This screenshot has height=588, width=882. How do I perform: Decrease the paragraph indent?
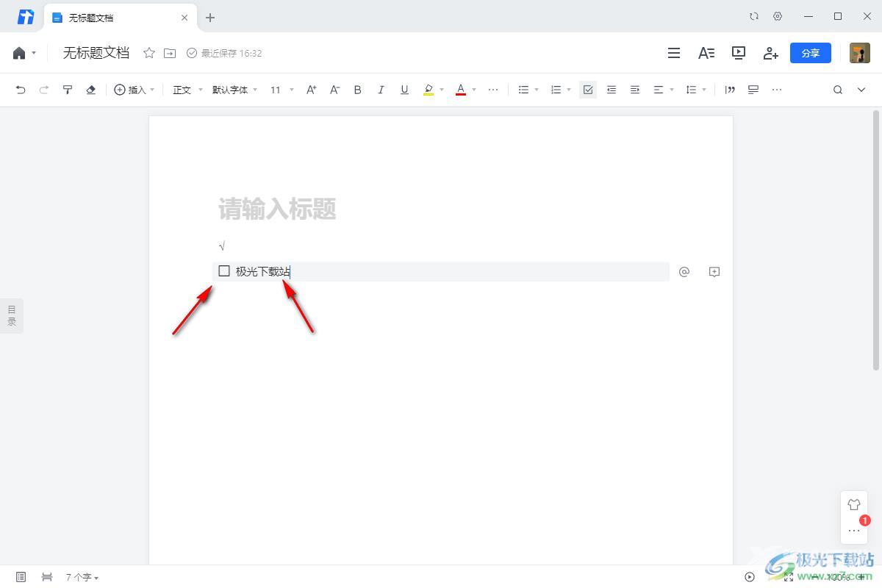(612, 90)
